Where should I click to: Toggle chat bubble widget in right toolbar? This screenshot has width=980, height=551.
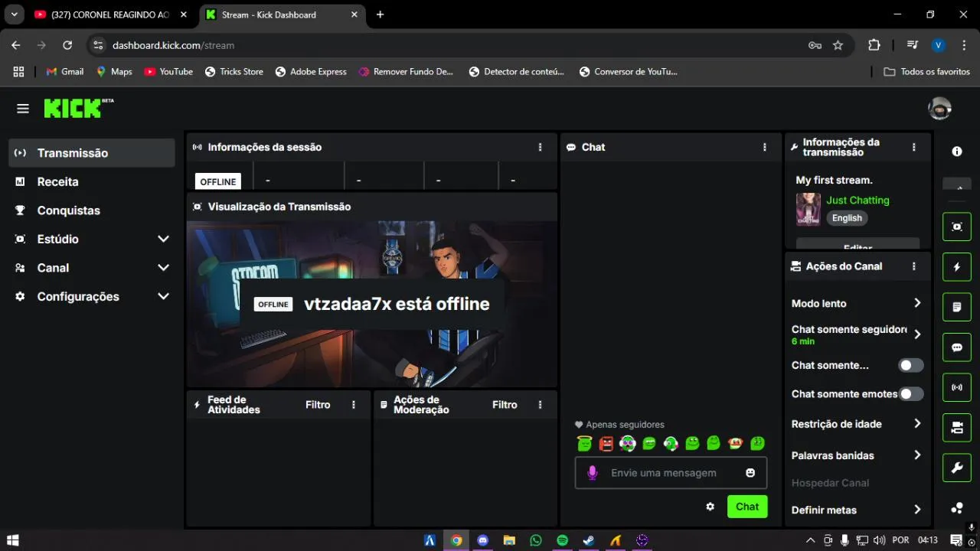(x=957, y=347)
